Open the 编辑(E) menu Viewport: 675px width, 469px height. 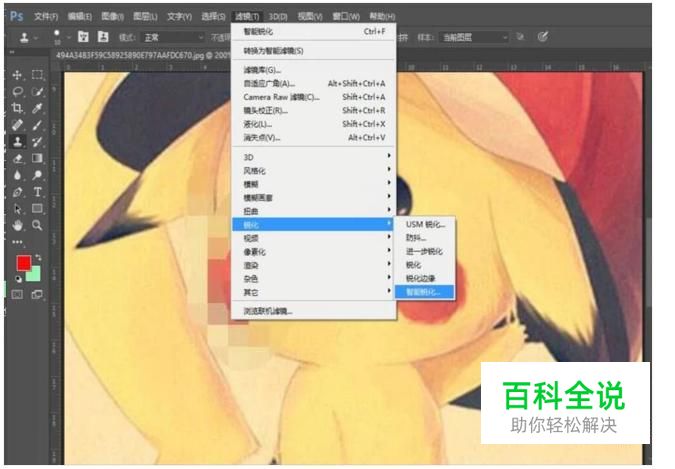80,16
